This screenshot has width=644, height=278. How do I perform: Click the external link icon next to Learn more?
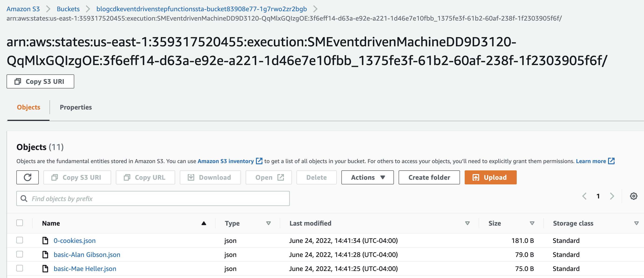611,161
